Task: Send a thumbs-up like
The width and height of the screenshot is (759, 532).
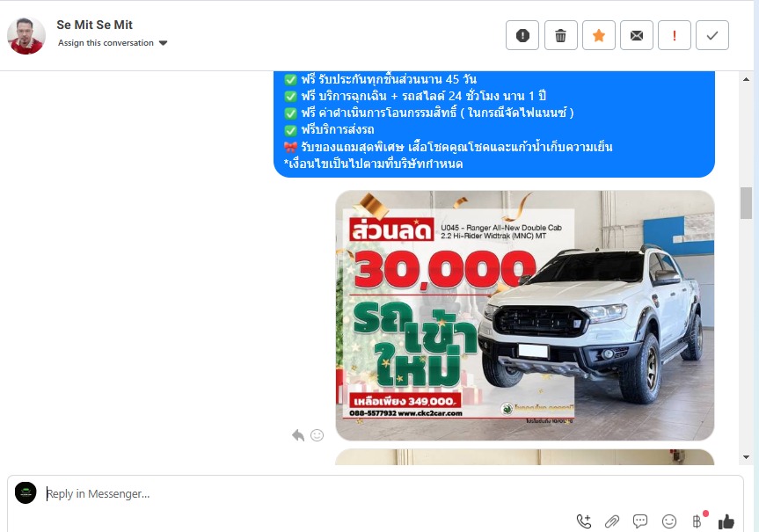Action: coord(726,521)
